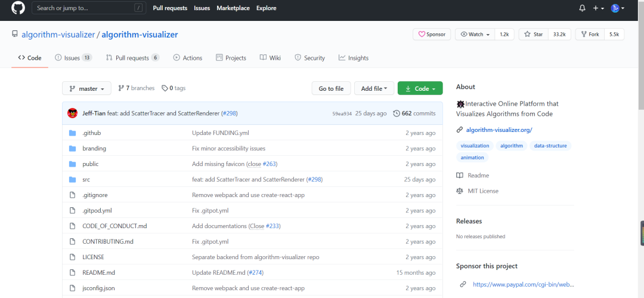
Task: Go to Explore
Action: click(x=266, y=8)
